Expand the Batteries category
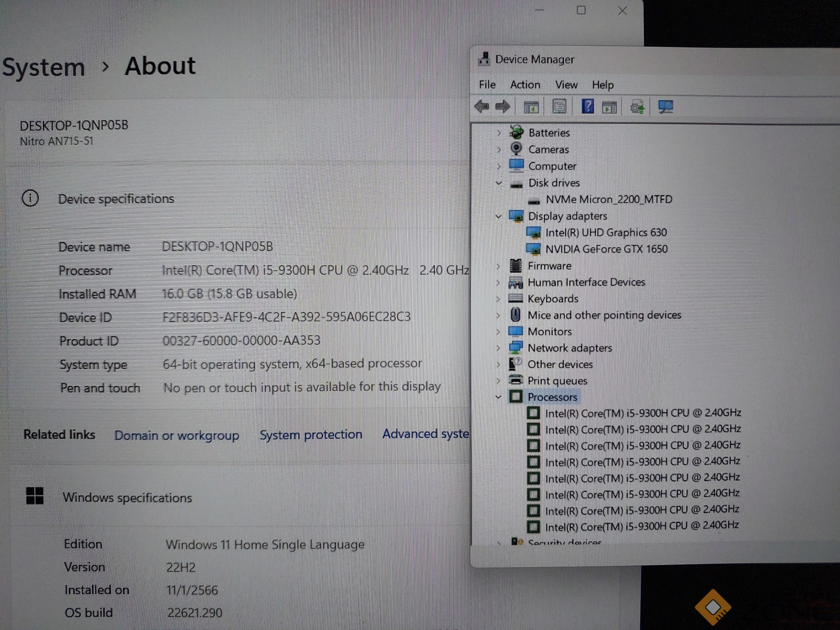 499,133
